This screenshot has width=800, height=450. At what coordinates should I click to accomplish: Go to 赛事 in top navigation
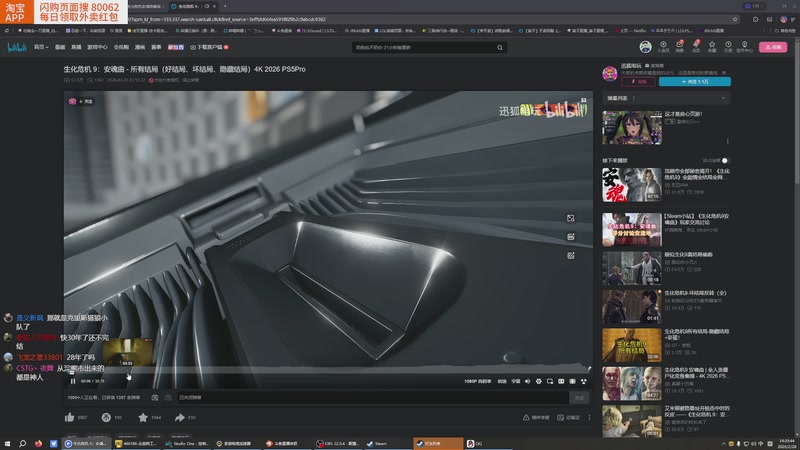(156, 47)
